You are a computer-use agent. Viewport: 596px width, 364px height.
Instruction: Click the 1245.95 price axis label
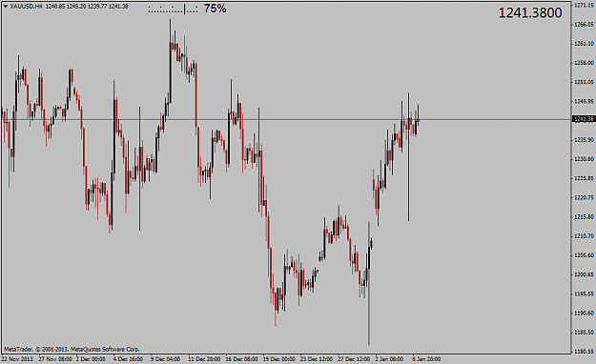(585, 101)
